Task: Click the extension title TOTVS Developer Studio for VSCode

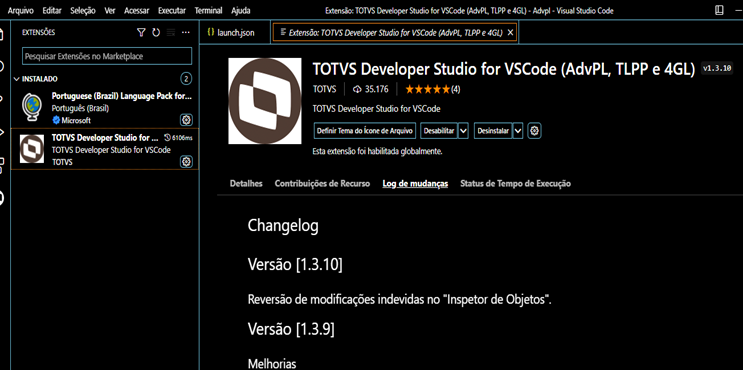Action: [x=504, y=69]
